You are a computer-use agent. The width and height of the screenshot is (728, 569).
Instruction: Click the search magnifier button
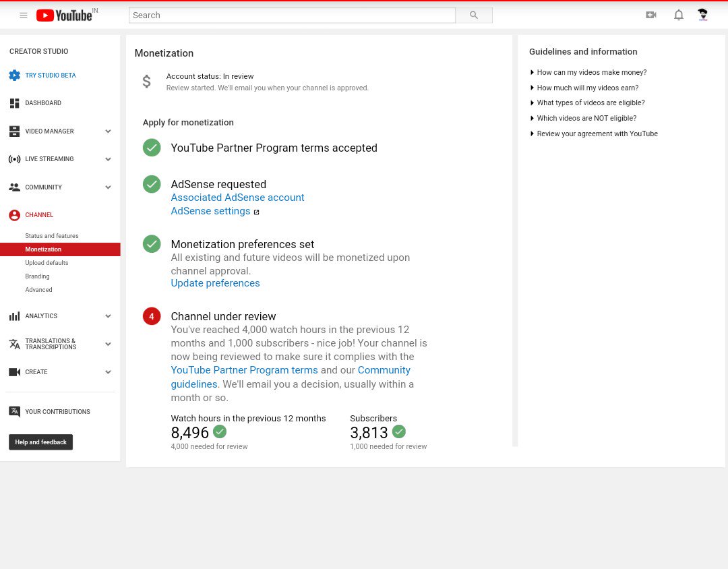coord(474,16)
